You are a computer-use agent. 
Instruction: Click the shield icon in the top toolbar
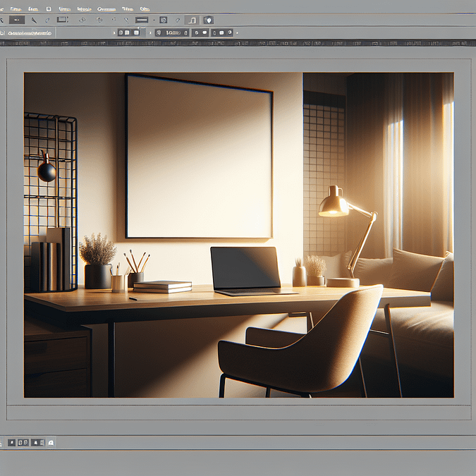208,20
